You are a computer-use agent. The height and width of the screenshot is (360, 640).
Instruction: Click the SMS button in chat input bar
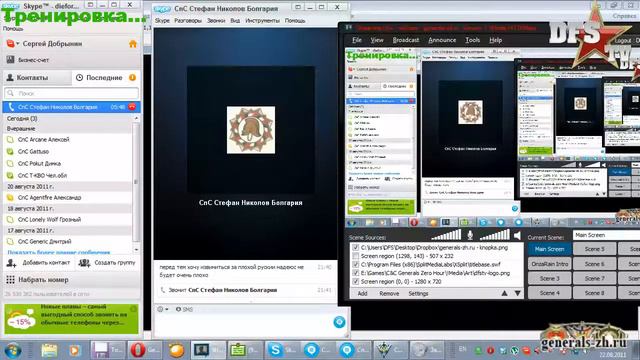click(184, 309)
